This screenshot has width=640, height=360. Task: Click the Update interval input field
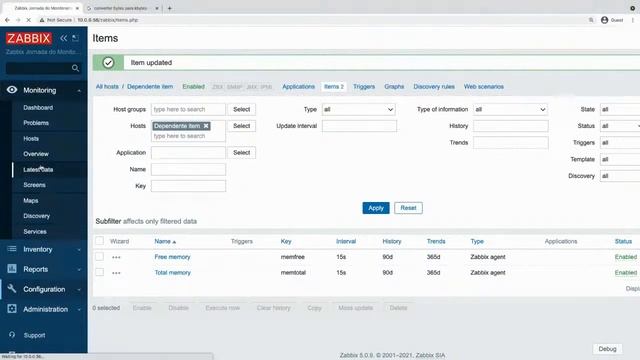click(359, 126)
